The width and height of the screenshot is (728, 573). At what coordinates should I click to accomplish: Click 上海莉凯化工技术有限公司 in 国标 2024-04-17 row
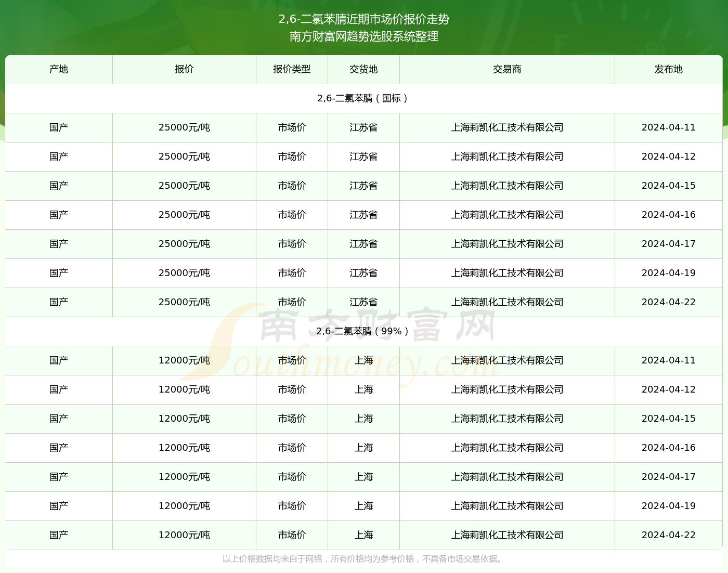[x=507, y=244]
